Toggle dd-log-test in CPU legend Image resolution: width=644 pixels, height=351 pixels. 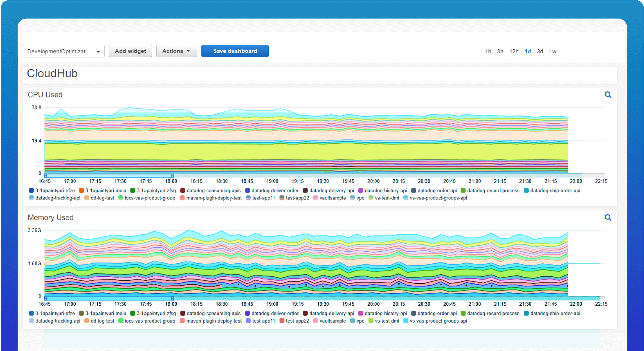click(x=99, y=198)
